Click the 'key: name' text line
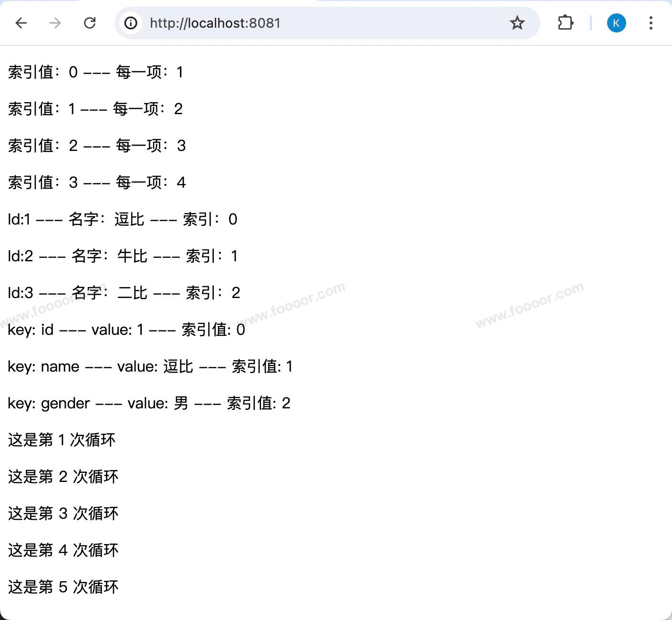The image size is (672, 620). point(150,366)
